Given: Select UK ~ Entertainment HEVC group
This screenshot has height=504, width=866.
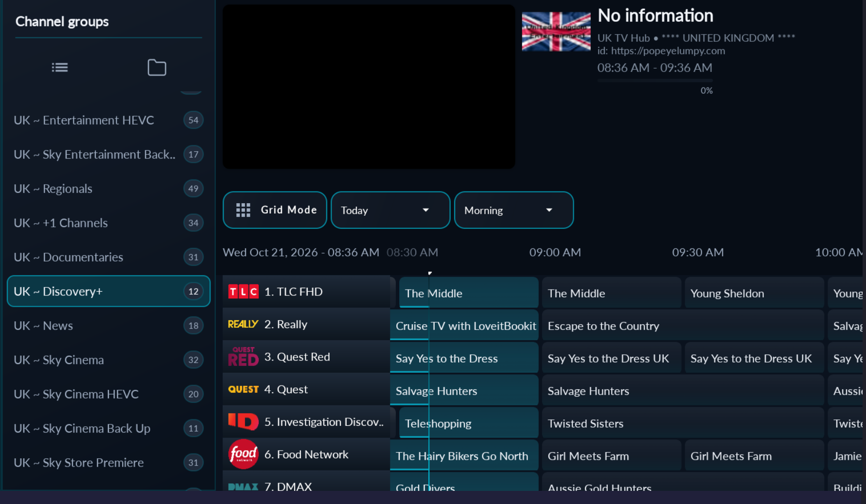Looking at the screenshot, I should click(108, 120).
